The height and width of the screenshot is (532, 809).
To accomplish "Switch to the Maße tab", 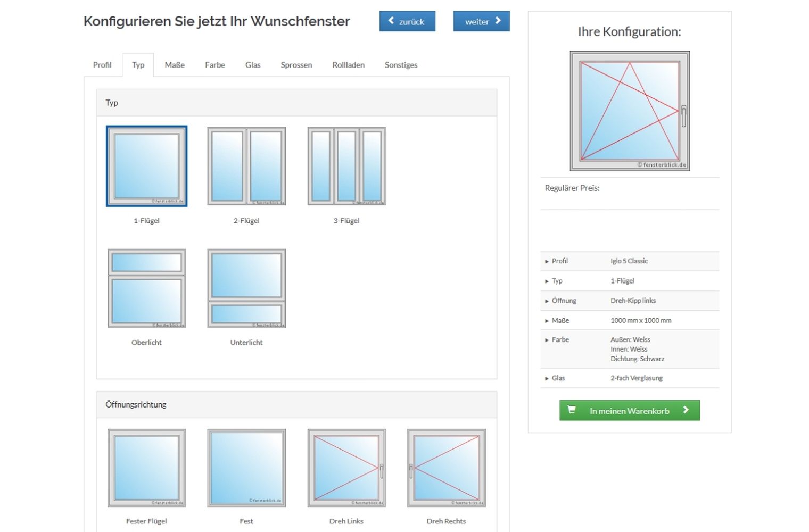I will click(x=175, y=65).
